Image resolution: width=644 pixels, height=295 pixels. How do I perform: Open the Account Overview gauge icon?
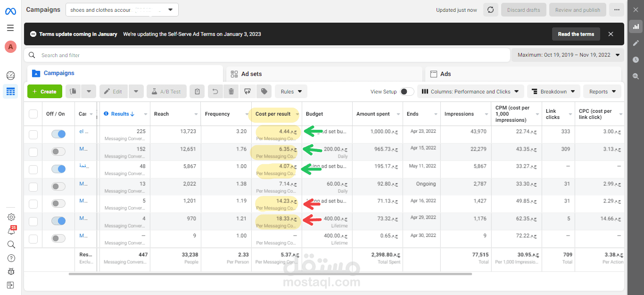(x=10, y=76)
